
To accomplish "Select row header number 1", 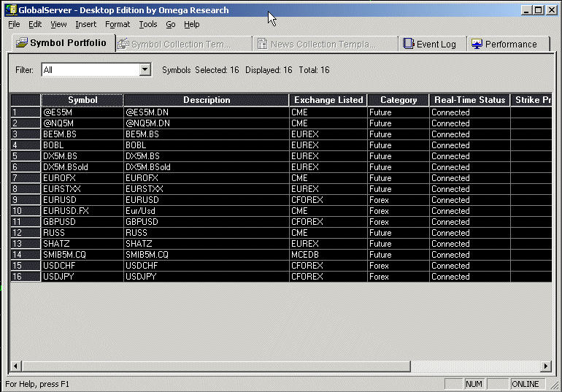I will (26, 112).
